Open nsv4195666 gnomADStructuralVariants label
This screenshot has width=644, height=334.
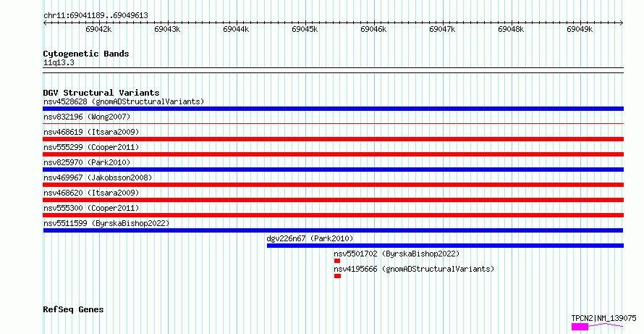(x=414, y=269)
